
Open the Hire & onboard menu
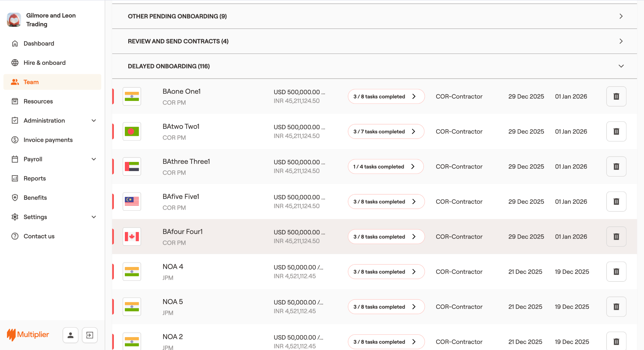(44, 63)
